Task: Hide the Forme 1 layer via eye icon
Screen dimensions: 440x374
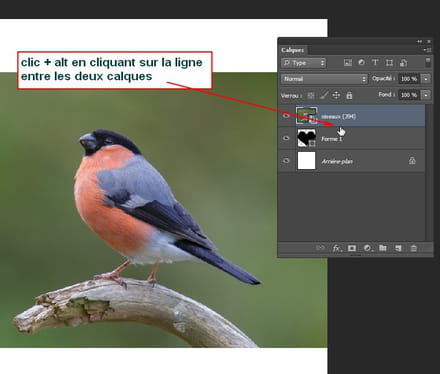Action: pyautogui.click(x=286, y=138)
